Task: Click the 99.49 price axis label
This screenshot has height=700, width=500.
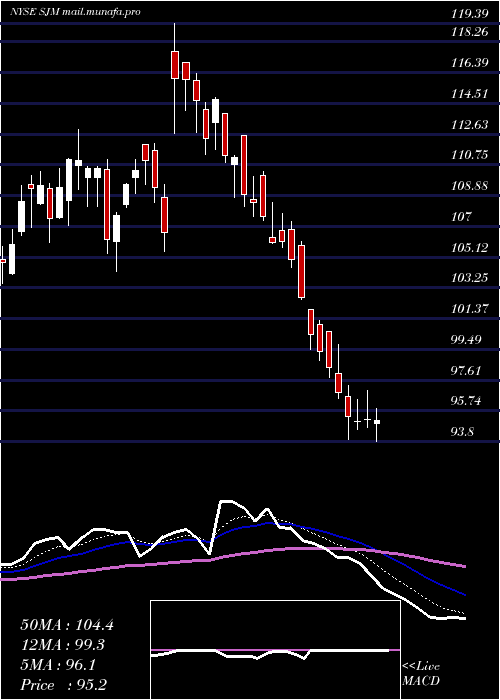Action: tap(467, 340)
